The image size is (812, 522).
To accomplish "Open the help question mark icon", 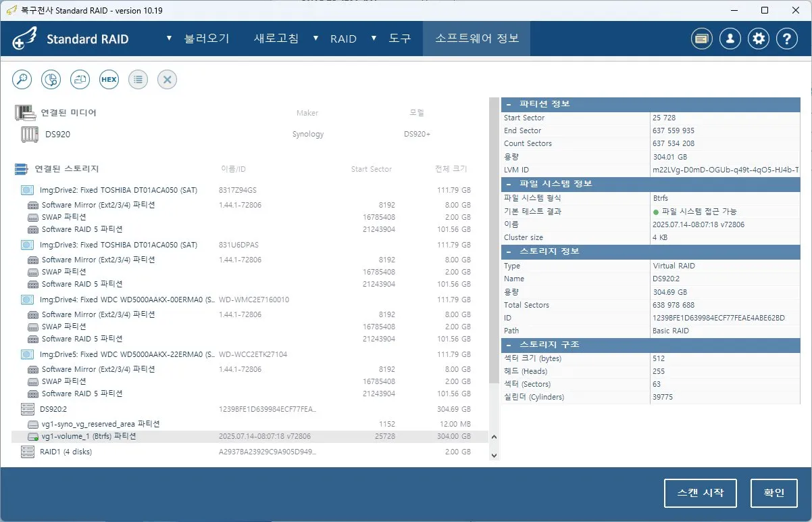I will (787, 39).
